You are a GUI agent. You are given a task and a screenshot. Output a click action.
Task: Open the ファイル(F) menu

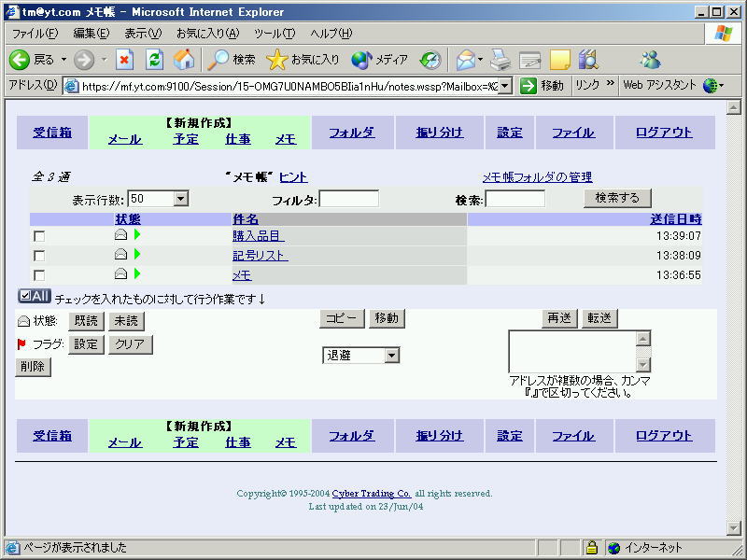[35, 33]
